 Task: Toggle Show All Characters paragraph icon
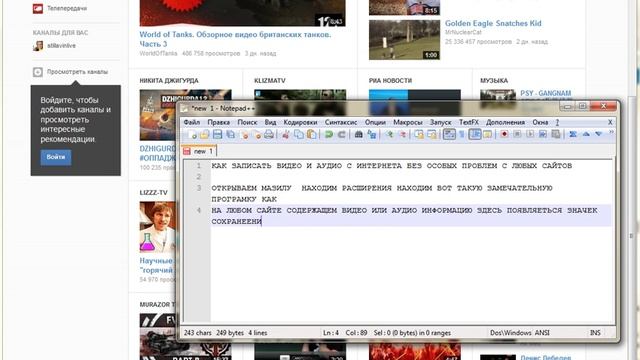(462, 134)
